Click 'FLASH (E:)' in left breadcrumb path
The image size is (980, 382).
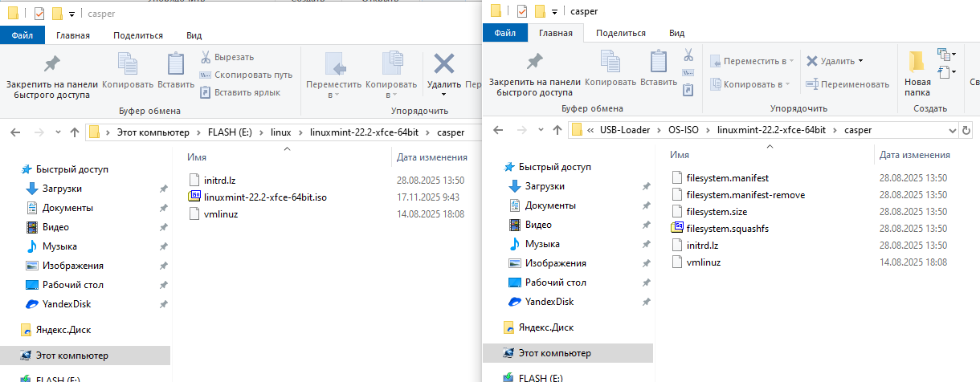point(233,132)
